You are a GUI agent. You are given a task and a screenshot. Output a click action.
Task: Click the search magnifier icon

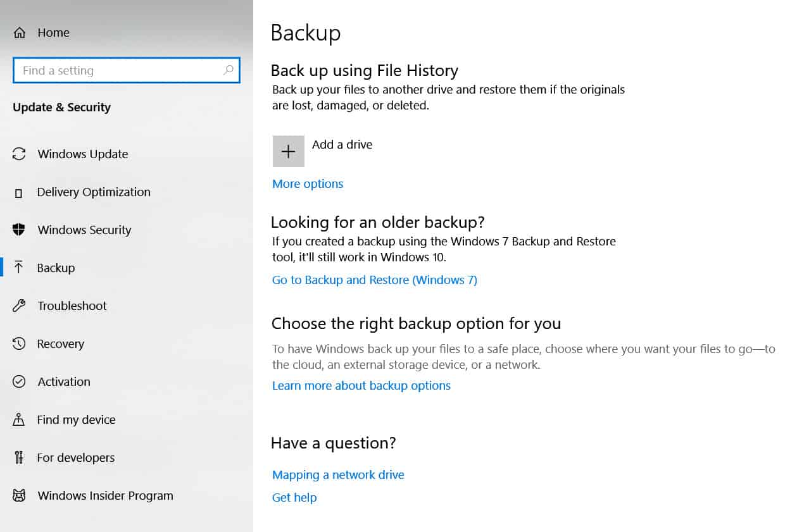point(229,70)
